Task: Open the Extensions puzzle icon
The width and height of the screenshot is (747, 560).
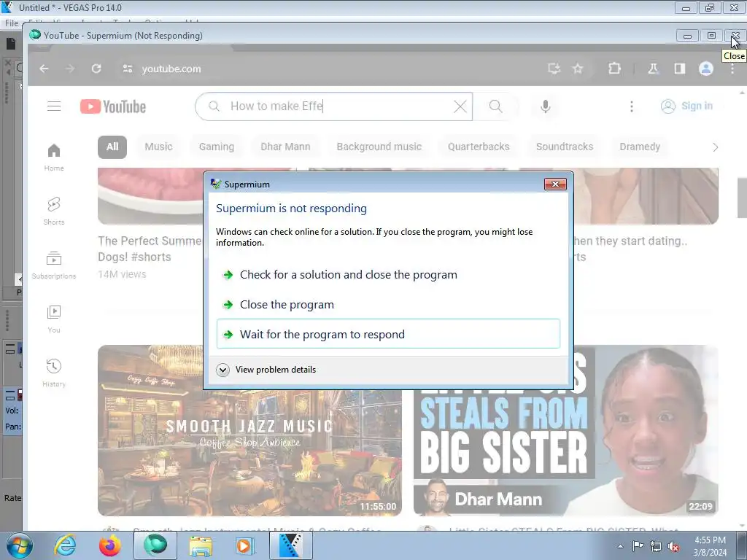Action: [x=614, y=69]
